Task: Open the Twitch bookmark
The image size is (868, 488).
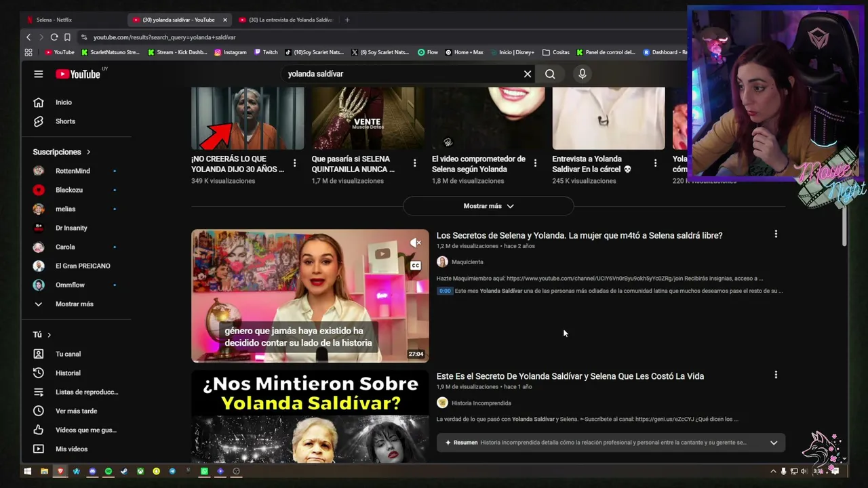Action: point(265,52)
